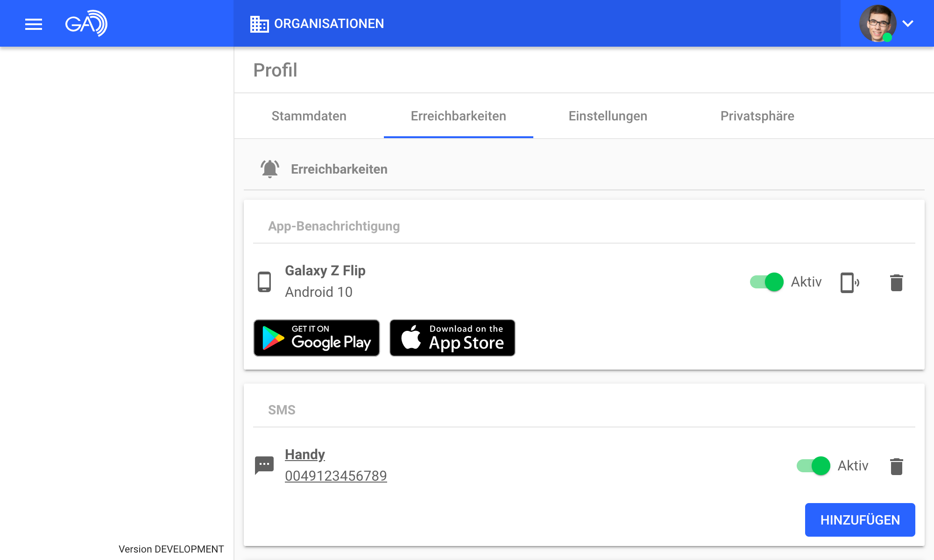Click Download on the App Store badge
This screenshot has width=934, height=560.
452,338
